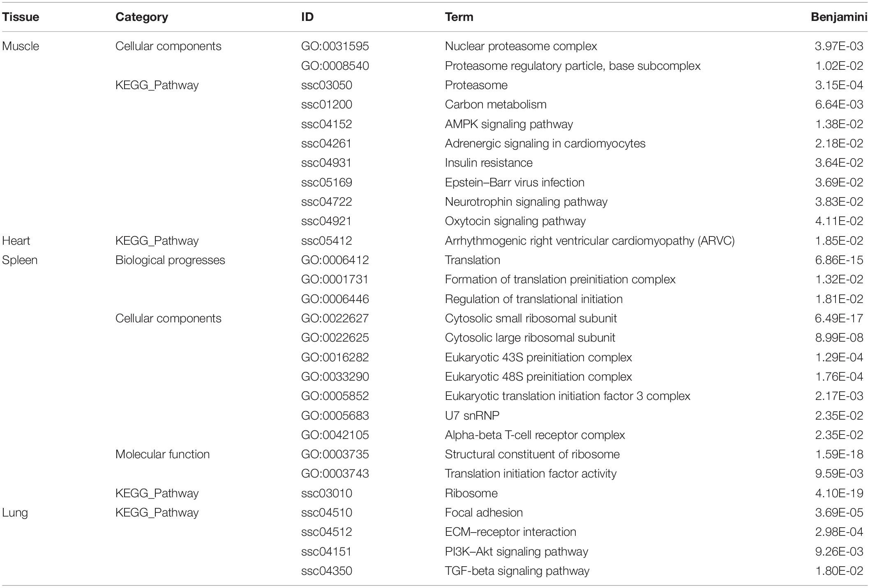This screenshot has height=588, width=870.
Task: Select the Muscle tissue cell
Action: coord(21,46)
